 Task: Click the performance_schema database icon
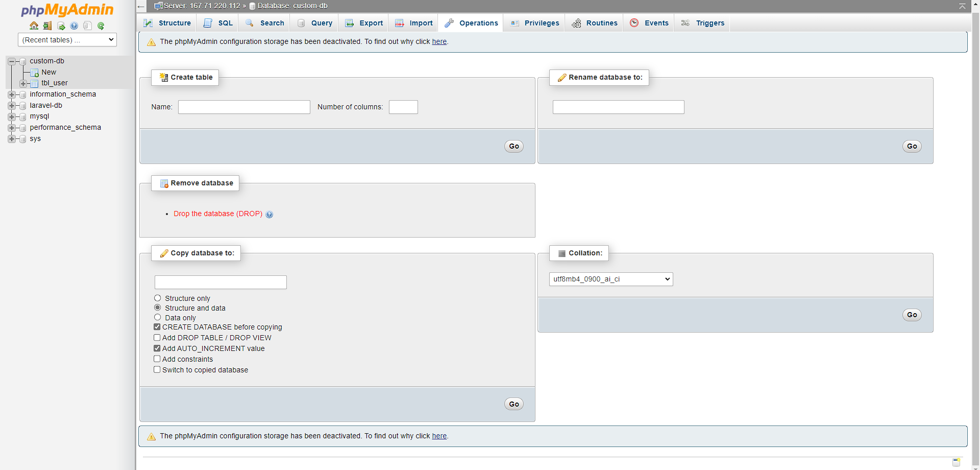pyautogui.click(x=22, y=128)
